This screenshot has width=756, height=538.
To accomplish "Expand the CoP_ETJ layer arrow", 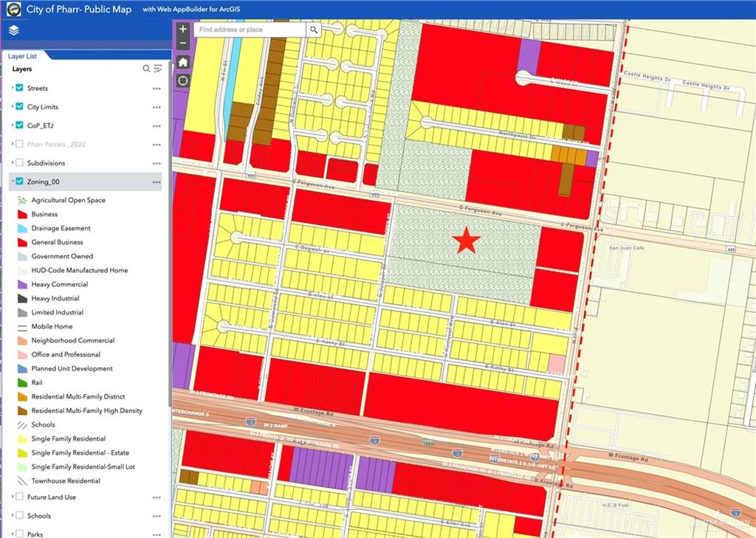I will pos(12,125).
